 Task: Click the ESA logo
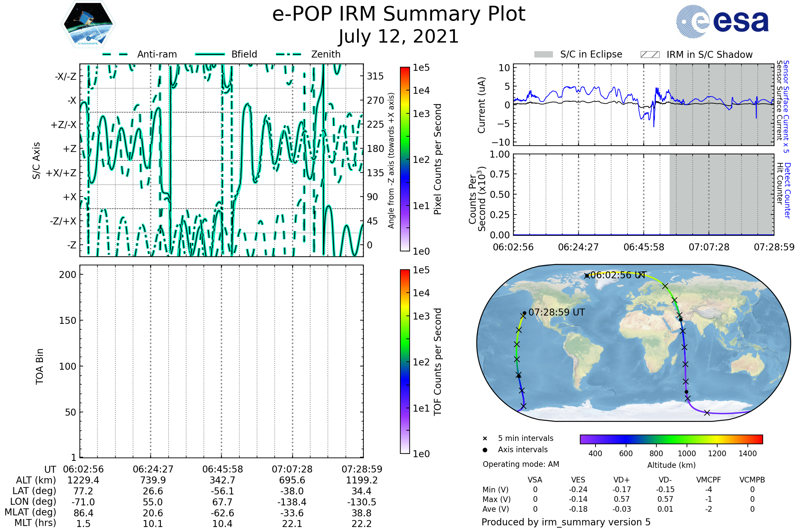pyautogui.click(x=722, y=21)
